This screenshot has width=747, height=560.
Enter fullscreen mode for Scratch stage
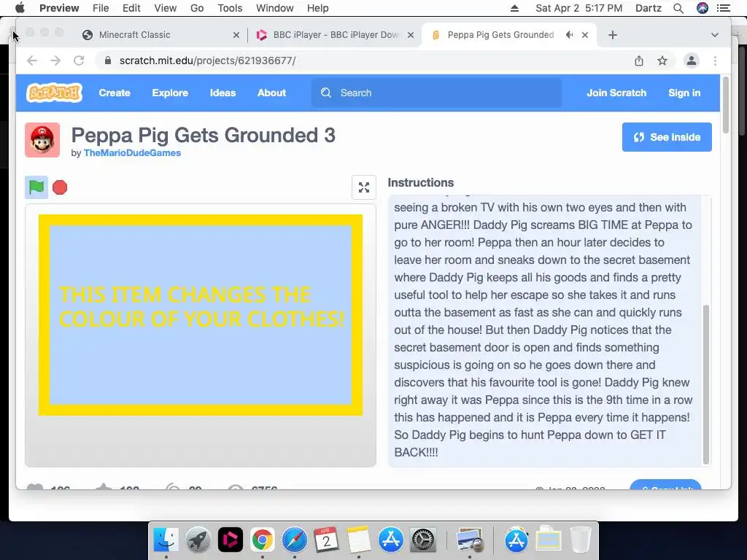tap(364, 187)
